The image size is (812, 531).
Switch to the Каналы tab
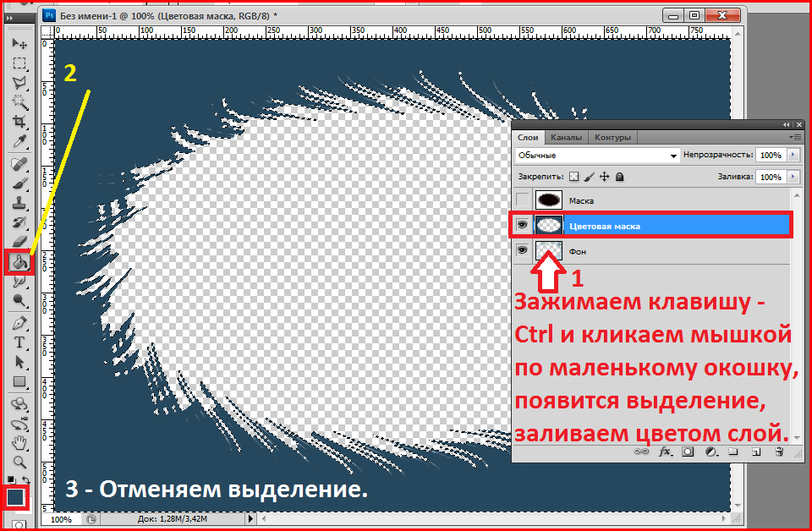566,137
